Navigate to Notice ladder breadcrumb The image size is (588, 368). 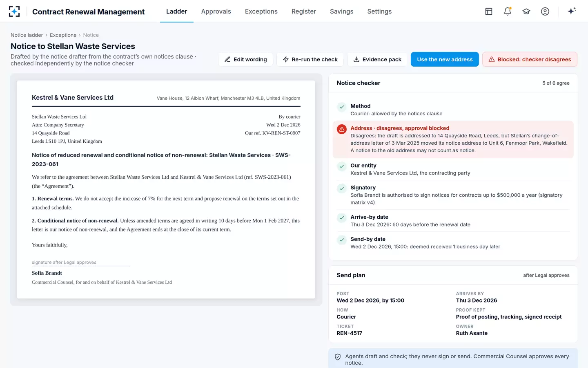point(27,35)
